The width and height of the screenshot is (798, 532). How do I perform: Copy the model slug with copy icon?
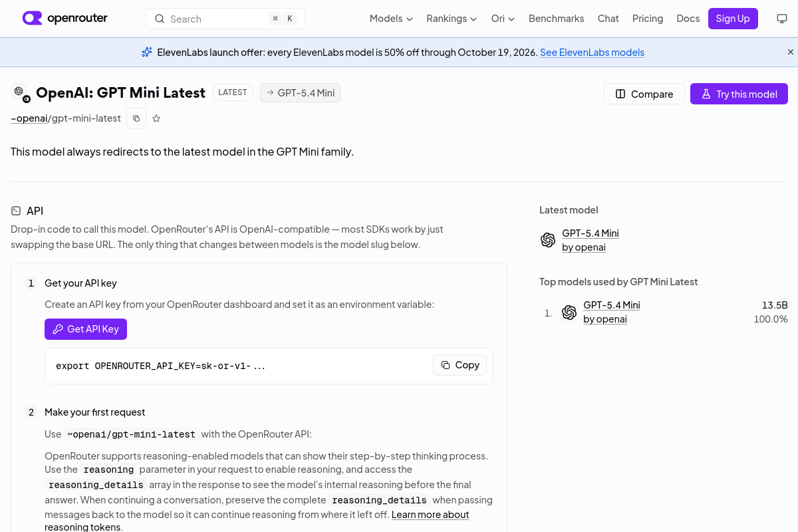click(x=136, y=118)
